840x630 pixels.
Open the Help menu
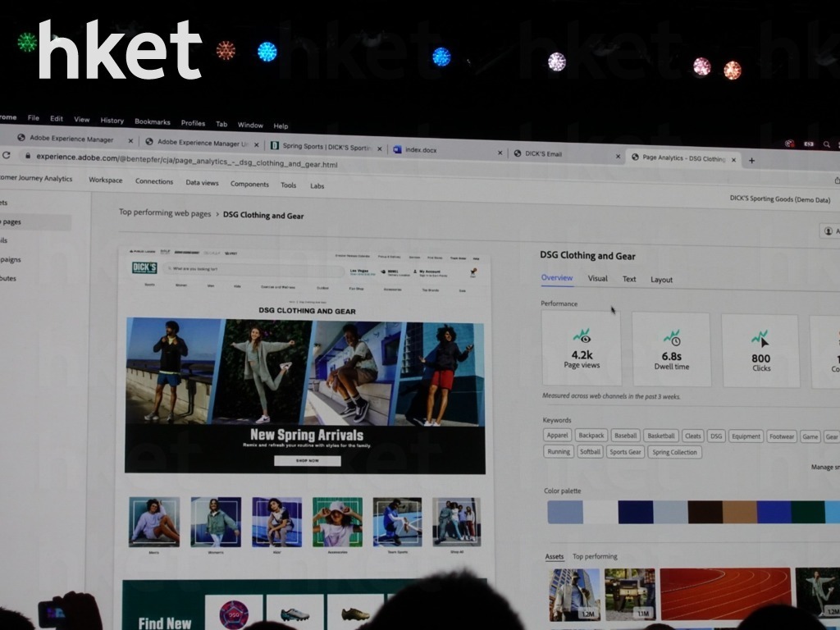[281, 126]
